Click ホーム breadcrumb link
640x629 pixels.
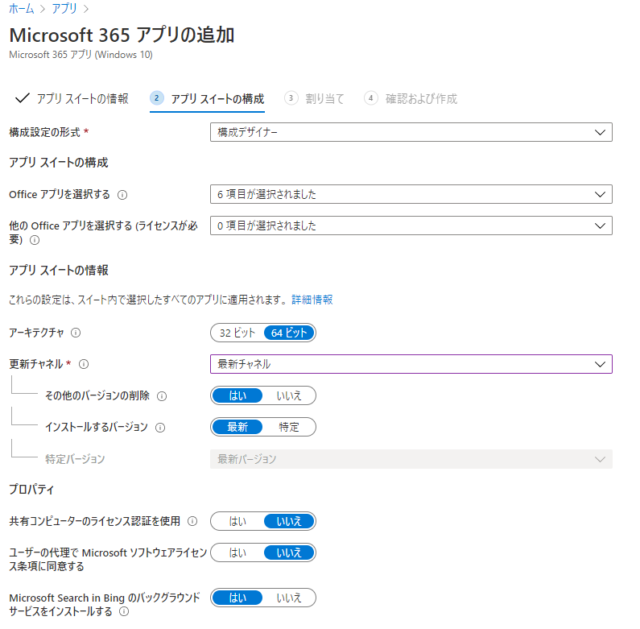click(x=21, y=9)
